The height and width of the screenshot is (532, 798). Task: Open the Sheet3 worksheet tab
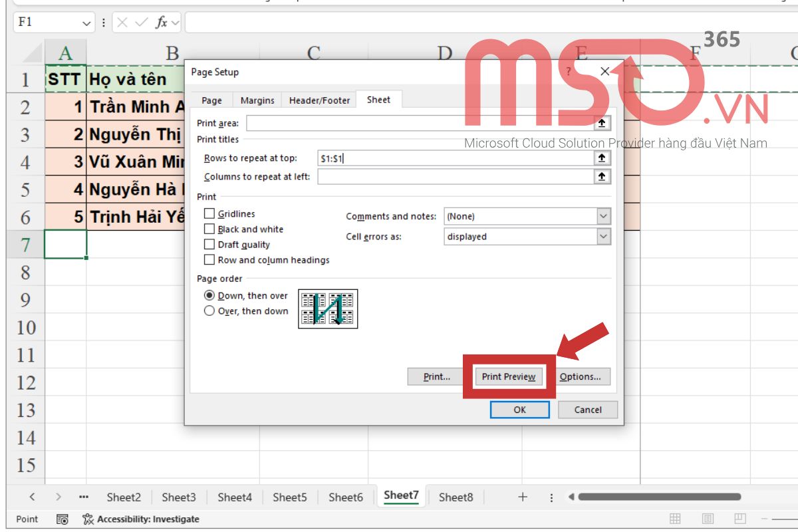pos(179,497)
